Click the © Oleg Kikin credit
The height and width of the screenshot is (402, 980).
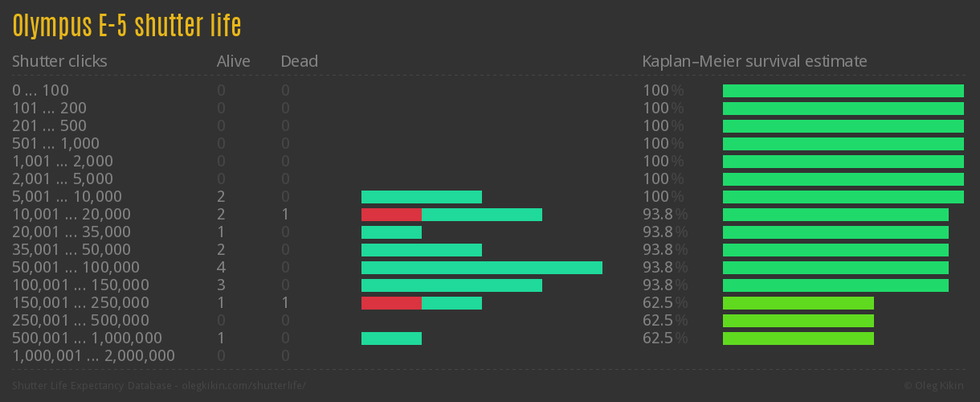pos(936,386)
